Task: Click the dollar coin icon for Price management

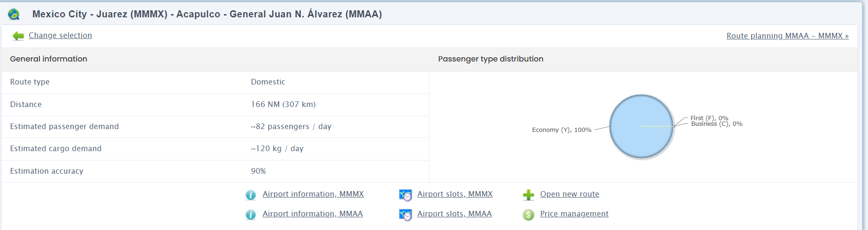Action: click(529, 215)
